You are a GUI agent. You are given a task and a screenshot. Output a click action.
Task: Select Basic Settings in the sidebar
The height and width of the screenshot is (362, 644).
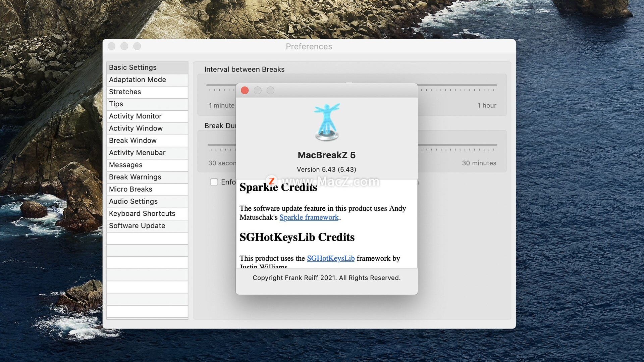(147, 67)
